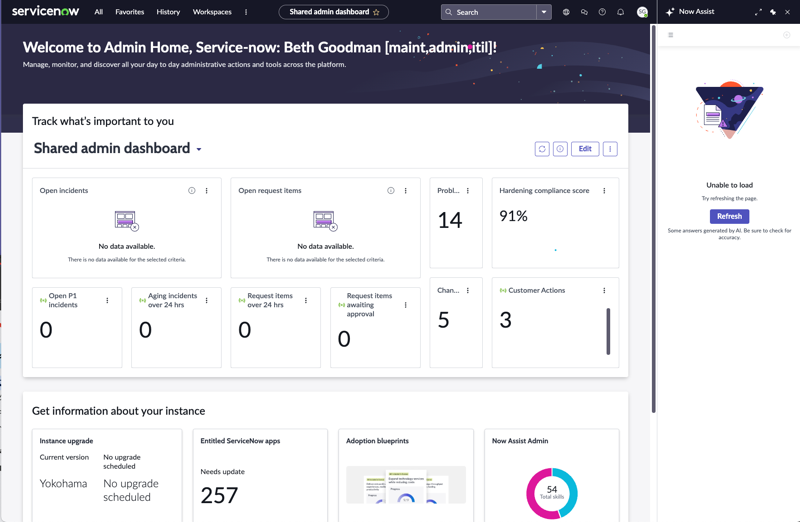
Task: Click the 54 Total skills donut chart
Action: pyautogui.click(x=552, y=493)
